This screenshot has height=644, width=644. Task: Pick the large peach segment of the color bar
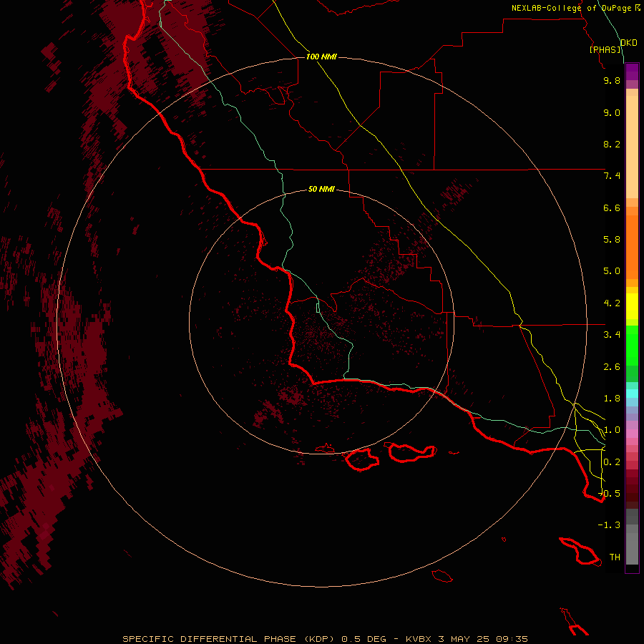(x=632, y=147)
